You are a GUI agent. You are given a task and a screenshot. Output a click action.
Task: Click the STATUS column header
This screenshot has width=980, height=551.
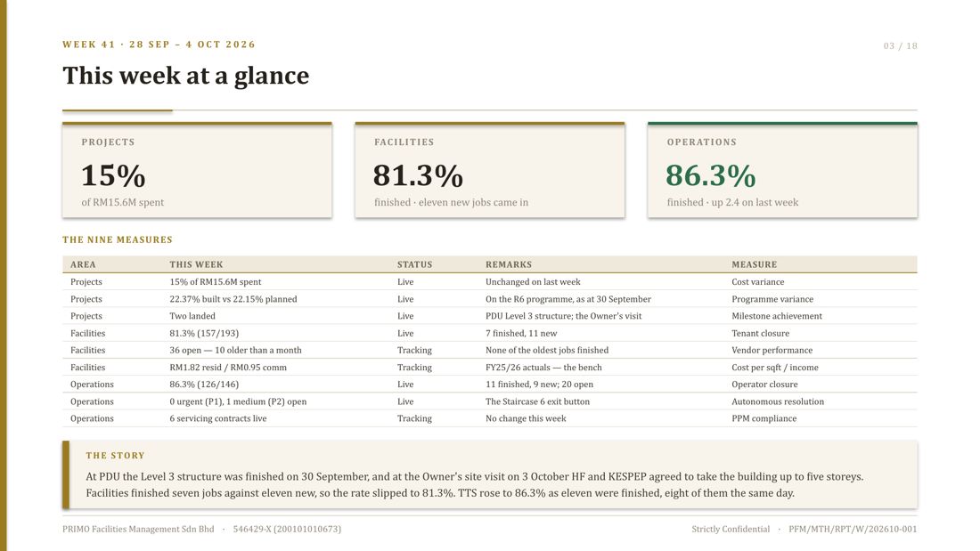(414, 264)
